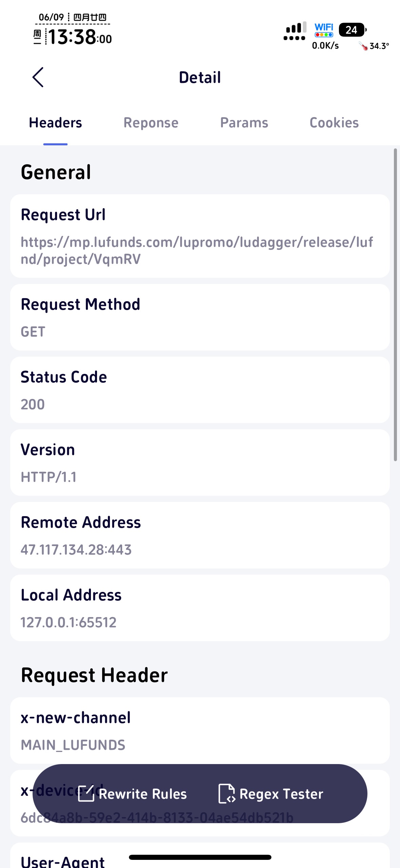Screen dimensions: 400x868
Task: Tap the Request Url link text
Action: click(x=197, y=251)
